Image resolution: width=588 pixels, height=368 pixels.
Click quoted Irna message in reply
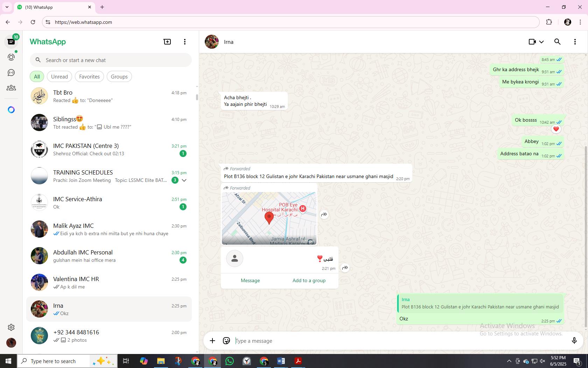pos(480,303)
